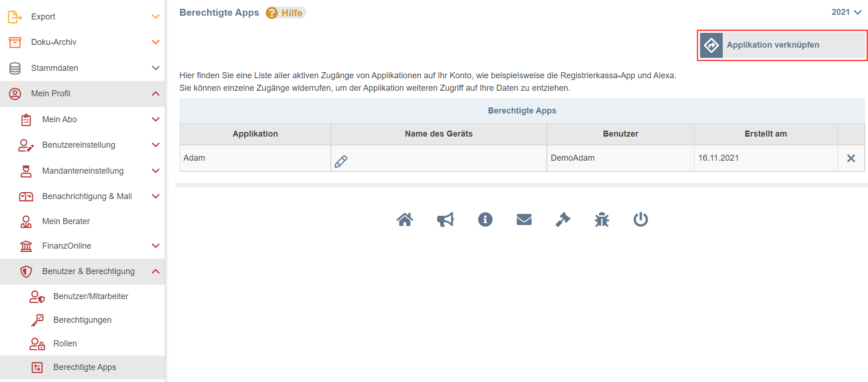868x382 pixels.
Task: Open announcements via megaphone icon
Action: [x=446, y=219]
